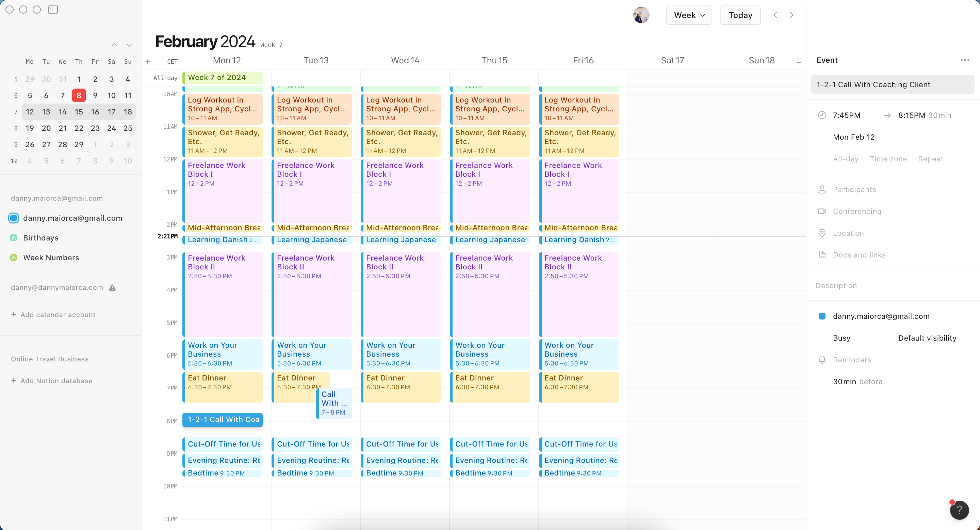Expand the month navigation chevron up in sidebar
Viewport: 980px width, 530px height.
click(x=114, y=45)
